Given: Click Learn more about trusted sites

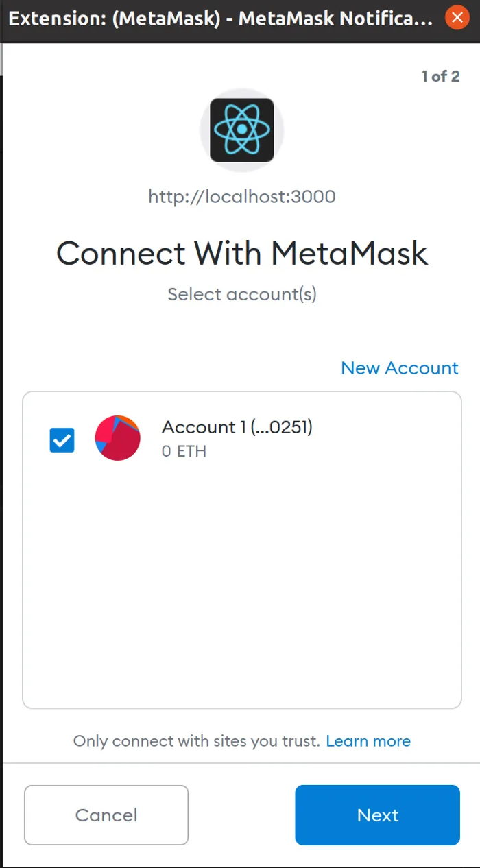Looking at the screenshot, I should pyautogui.click(x=369, y=740).
